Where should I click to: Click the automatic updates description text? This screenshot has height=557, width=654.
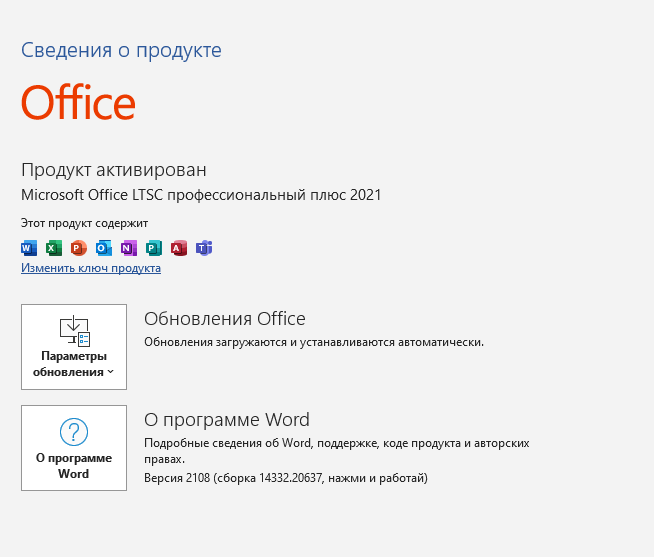314,342
